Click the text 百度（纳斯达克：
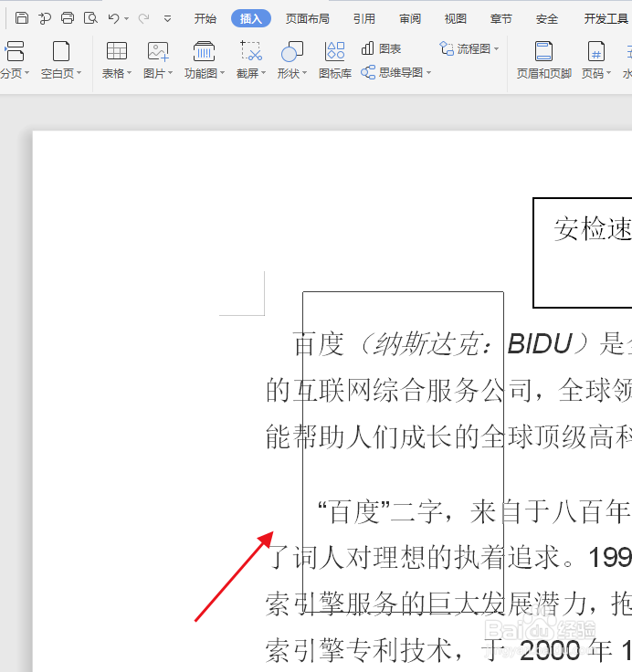Viewport: 632px width, 672px height. point(393,343)
